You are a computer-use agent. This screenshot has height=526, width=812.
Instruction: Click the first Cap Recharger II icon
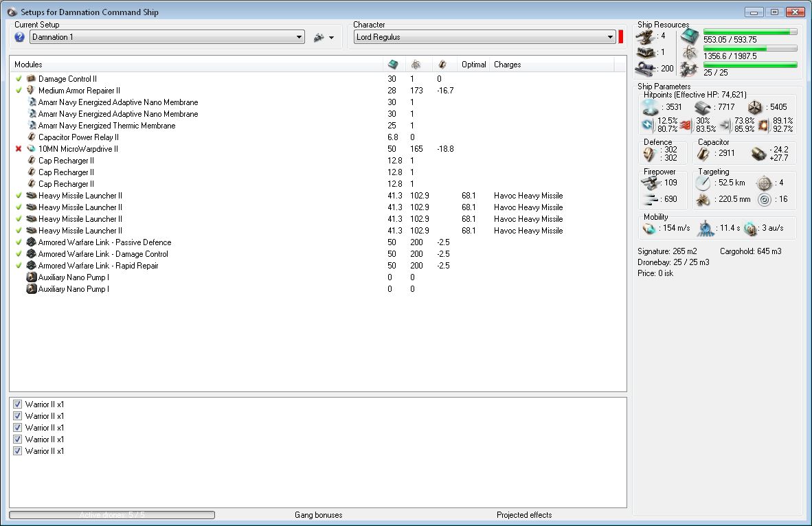point(31,161)
